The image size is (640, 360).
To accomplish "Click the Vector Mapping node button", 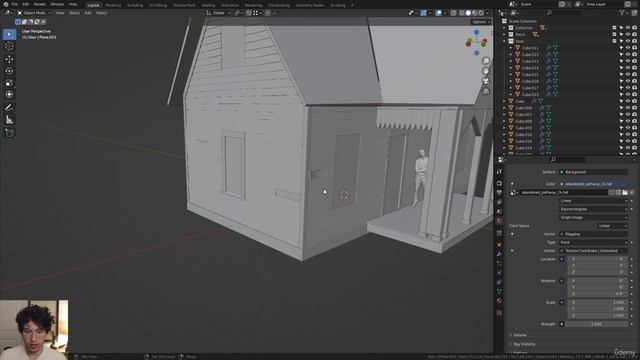I will click(x=593, y=234).
